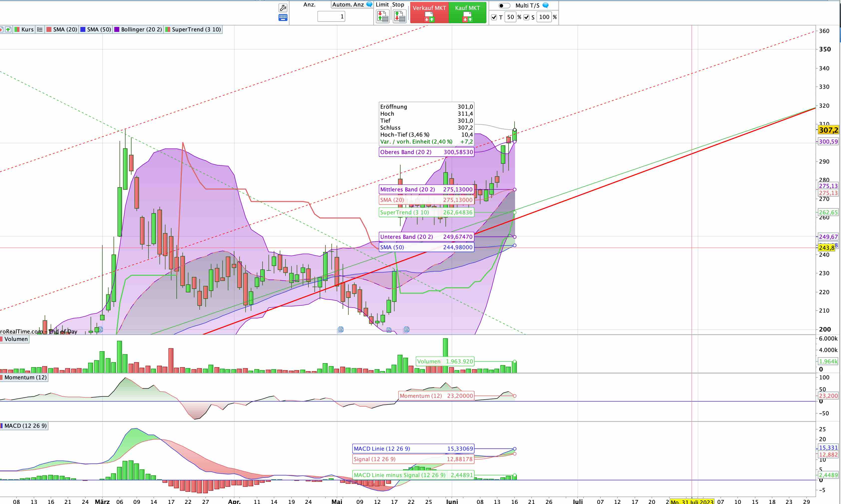The image size is (841, 504).
Task: Click the Multi T/S help bubble
Action: point(545,5)
